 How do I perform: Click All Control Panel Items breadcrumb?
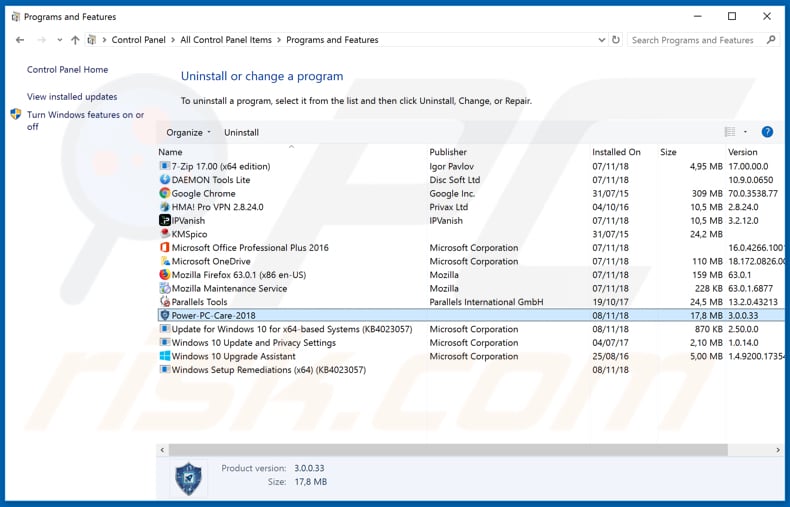(226, 40)
